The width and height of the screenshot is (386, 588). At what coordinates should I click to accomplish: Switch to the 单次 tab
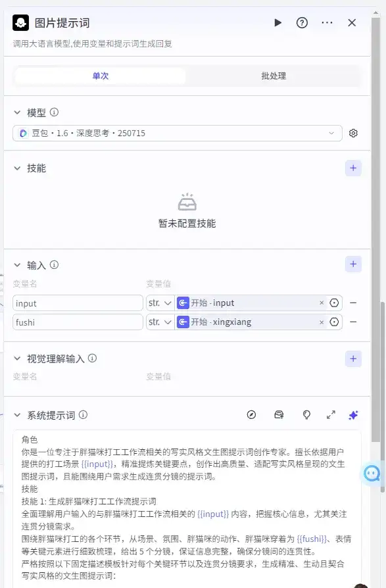pyautogui.click(x=101, y=76)
